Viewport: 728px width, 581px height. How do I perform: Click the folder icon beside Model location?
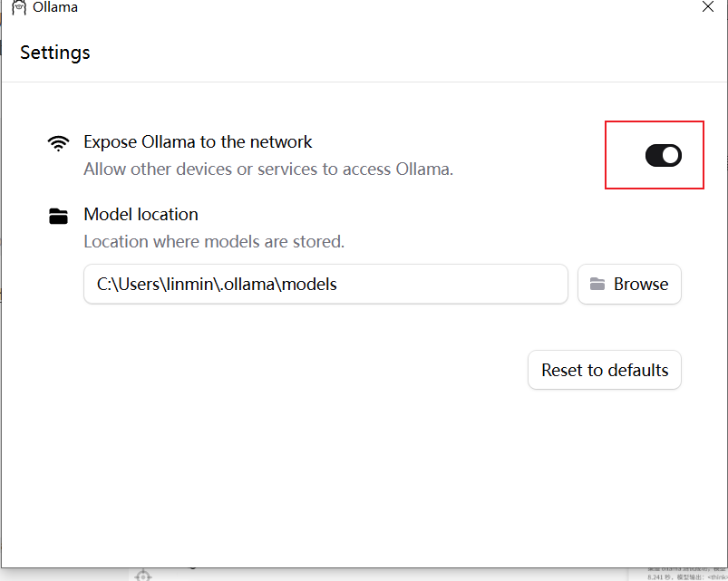click(59, 216)
